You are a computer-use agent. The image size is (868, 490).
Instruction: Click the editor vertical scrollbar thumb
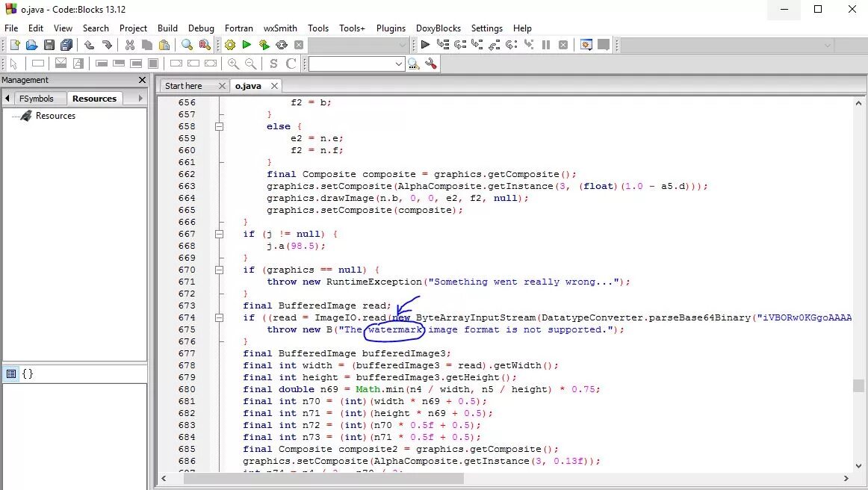(858, 385)
